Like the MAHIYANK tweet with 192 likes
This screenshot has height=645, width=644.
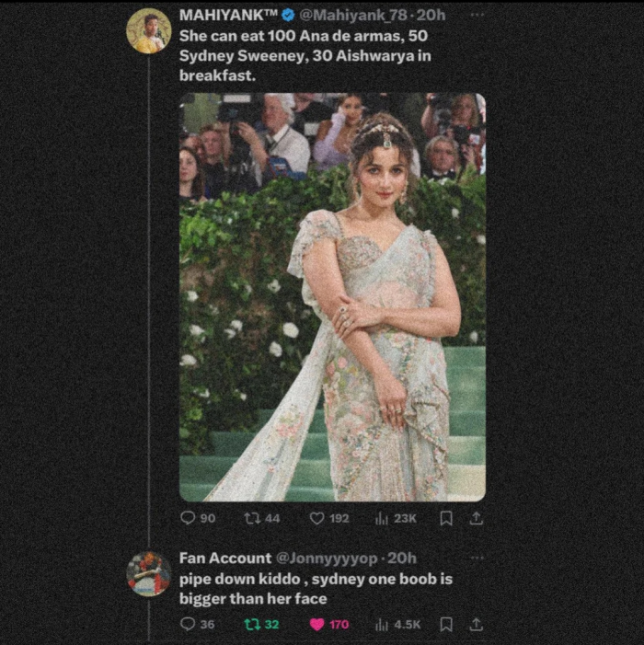coord(317,518)
